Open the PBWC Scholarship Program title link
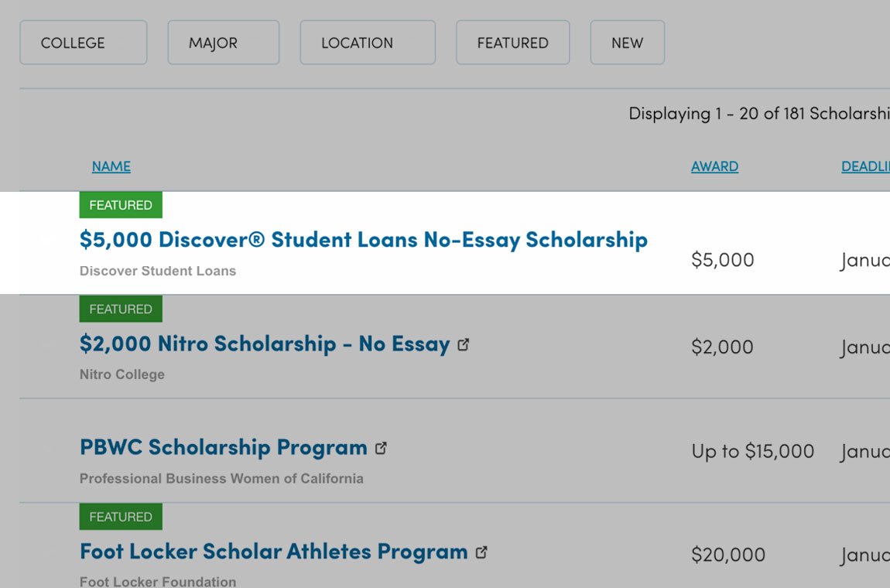 (223, 447)
